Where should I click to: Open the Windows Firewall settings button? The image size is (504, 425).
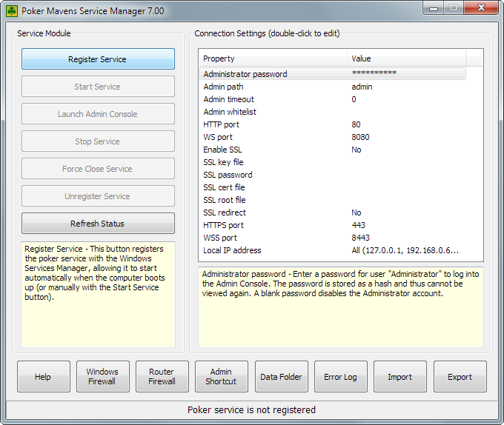103,377
